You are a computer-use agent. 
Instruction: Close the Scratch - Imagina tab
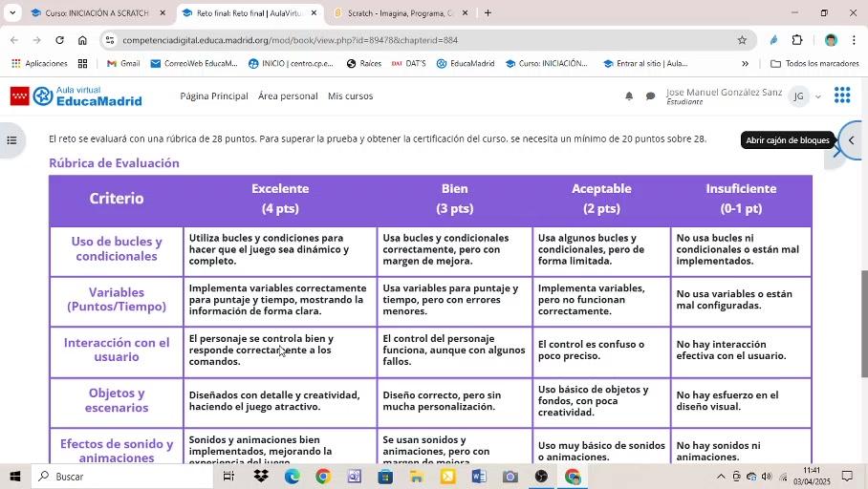click(x=465, y=12)
